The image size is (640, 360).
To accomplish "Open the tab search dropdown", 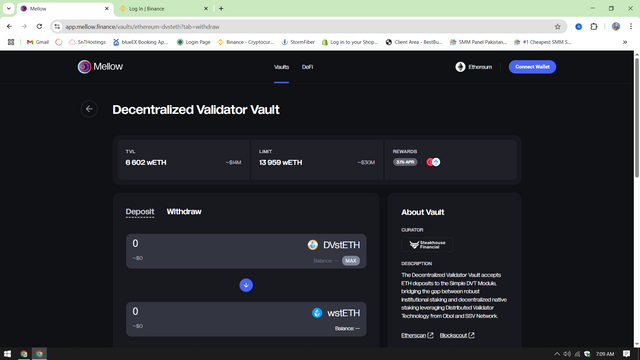I will click(x=9, y=9).
